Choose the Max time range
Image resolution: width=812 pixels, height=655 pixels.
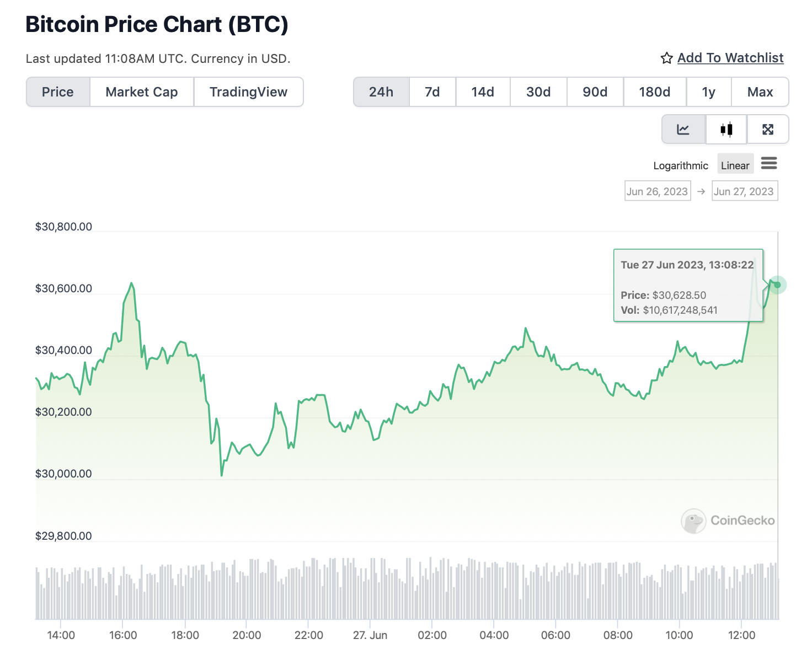[x=760, y=92]
